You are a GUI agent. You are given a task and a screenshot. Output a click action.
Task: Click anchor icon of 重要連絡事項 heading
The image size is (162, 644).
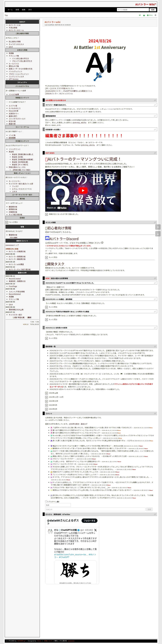[x=155, y=116]
